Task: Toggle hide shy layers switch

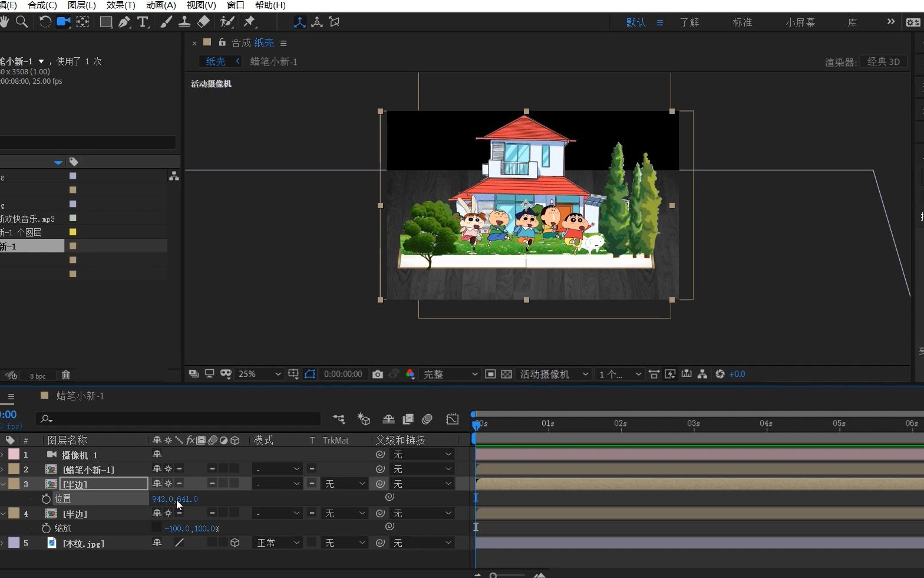Action: tap(388, 419)
